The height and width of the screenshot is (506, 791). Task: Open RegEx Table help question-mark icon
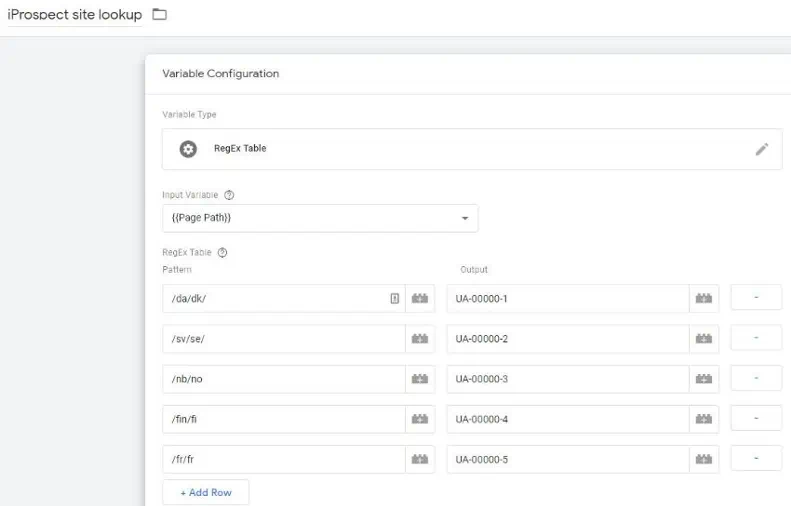pos(222,252)
